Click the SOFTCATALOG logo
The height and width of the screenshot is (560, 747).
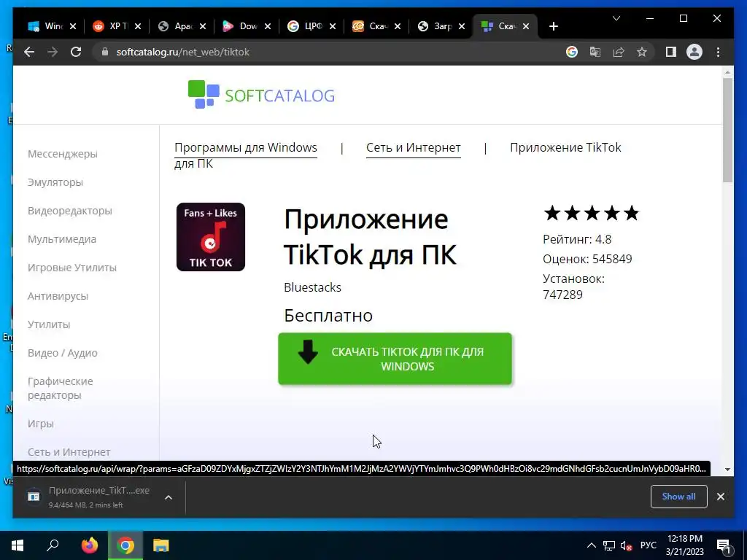(x=261, y=94)
